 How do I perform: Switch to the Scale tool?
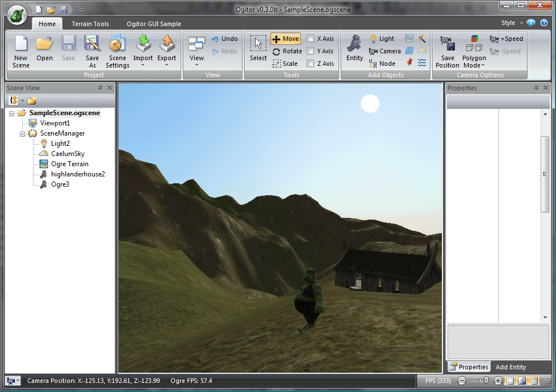pyautogui.click(x=285, y=64)
